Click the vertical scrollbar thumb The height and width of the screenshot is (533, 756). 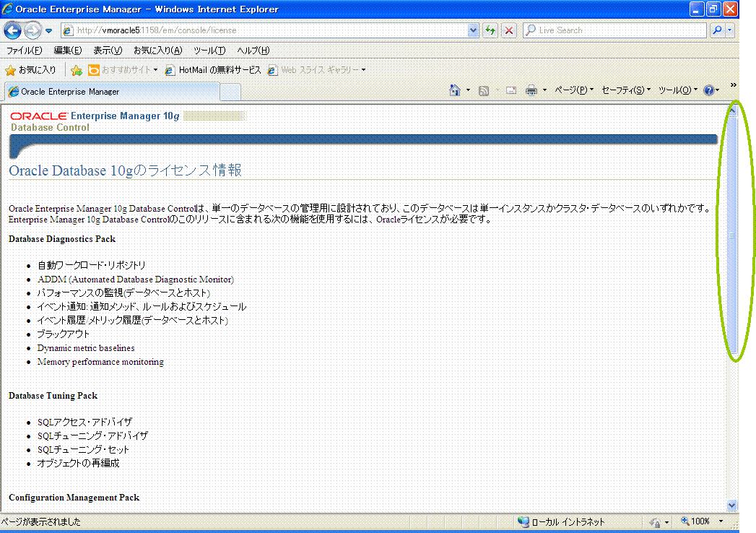(x=732, y=235)
